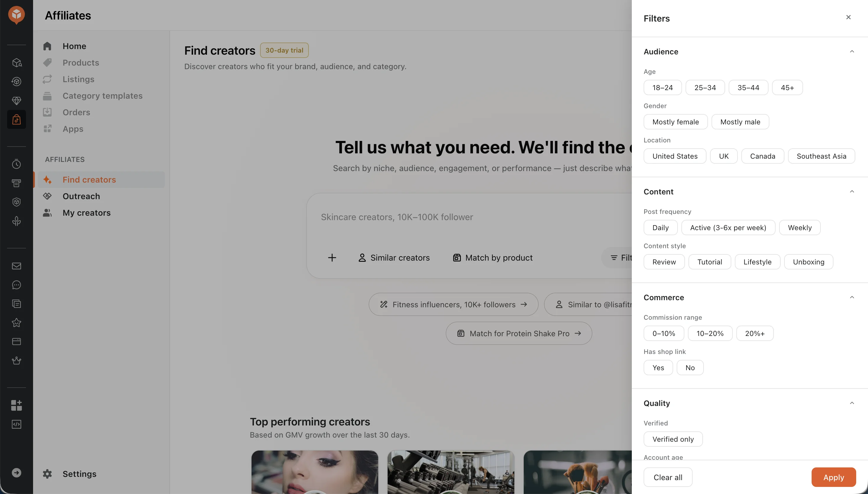Select the 45+ age chip
The image size is (868, 494).
pyautogui.click(x=787, y=87)
